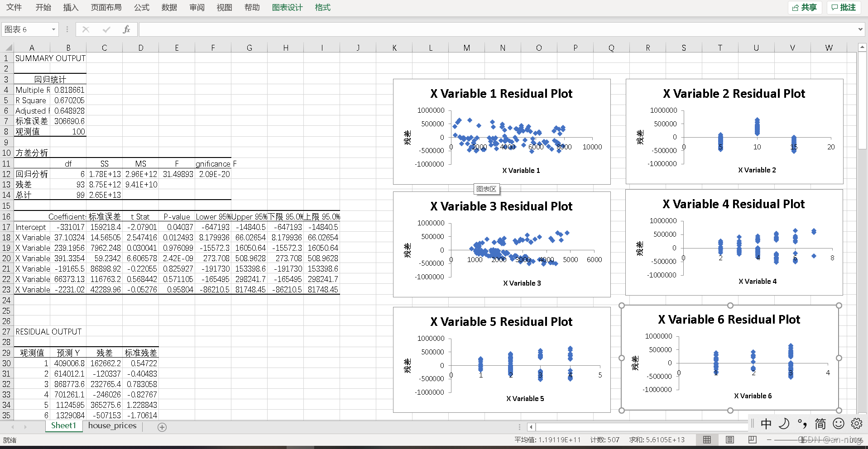Switch to Page Layout view icon

[x=730, y=439]
